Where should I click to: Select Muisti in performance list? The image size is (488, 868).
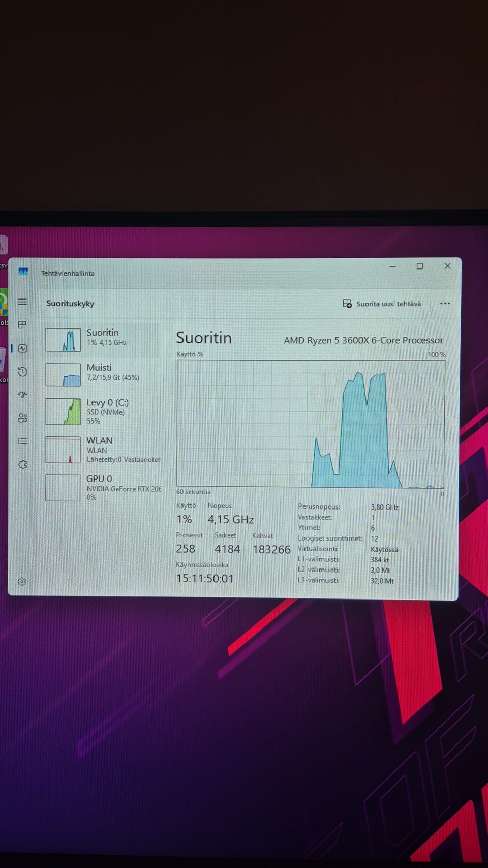click(101, 374)
